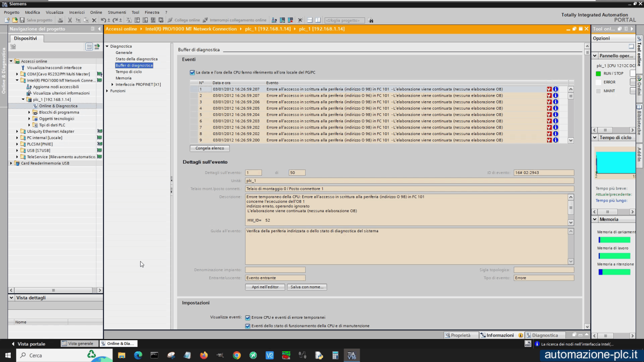The image size is (644, 362).
Task: Click the print icon in toolbar
Action: pyautogui.click(x=61, y=20)
